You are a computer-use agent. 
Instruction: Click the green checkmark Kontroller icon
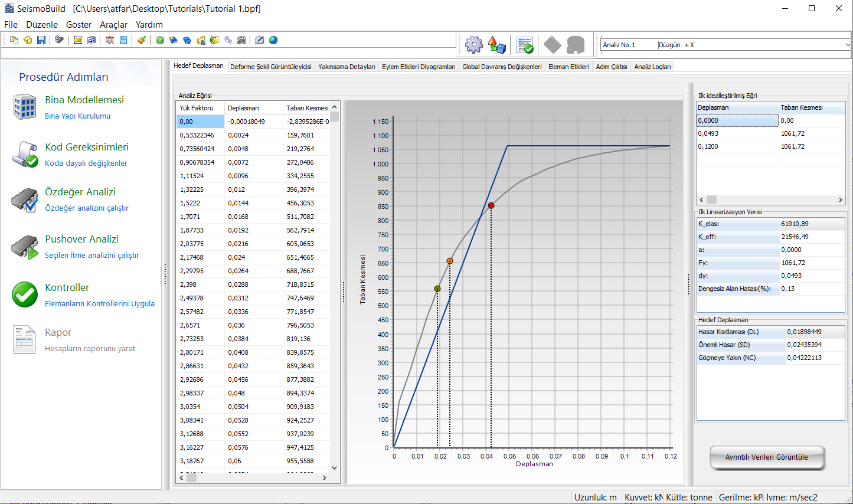pos(25,294)
